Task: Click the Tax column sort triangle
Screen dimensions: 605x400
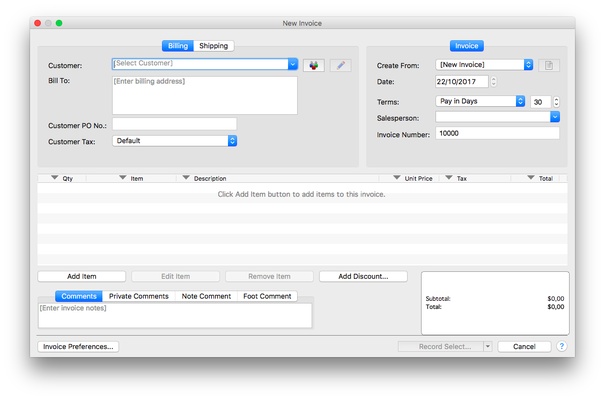Action: (449, 177)
